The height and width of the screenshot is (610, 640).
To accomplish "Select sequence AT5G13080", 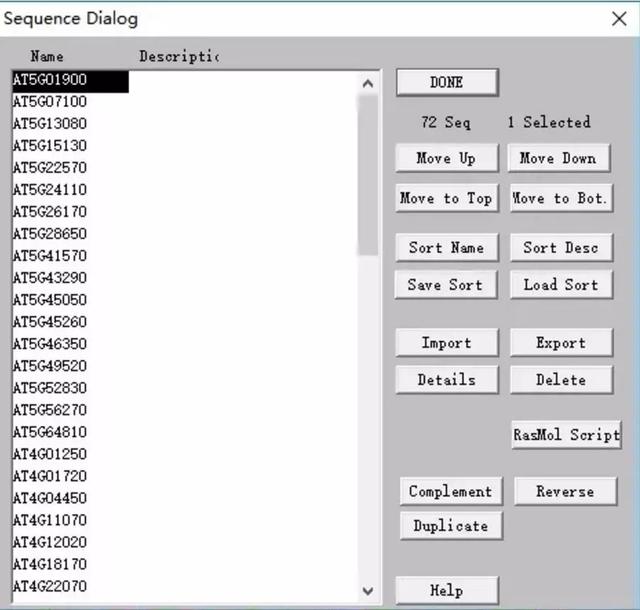I will click(50, 124).
